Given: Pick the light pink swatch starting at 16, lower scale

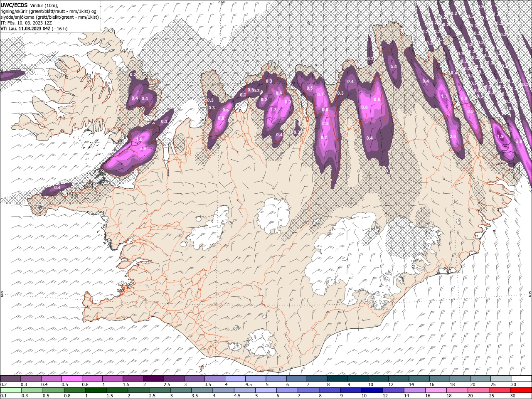Looking at the screenshot, I should [436, 390].
